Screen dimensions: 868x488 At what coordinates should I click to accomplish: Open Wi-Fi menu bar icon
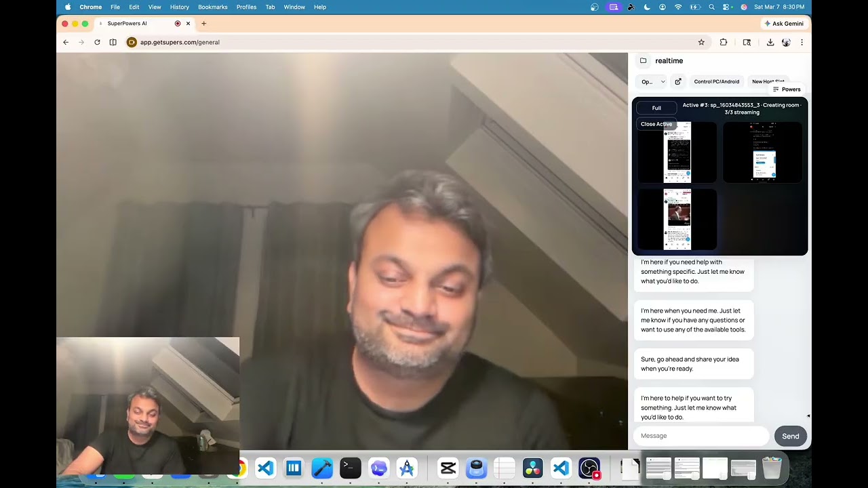click(x=678, y=7)
